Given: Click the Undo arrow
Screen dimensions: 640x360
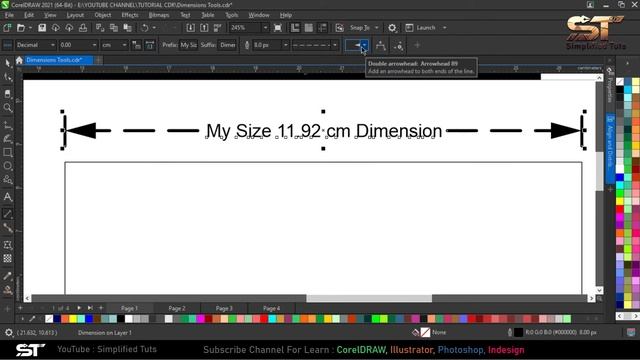Looking at the screenshot, I should click(x=144, y=28).
